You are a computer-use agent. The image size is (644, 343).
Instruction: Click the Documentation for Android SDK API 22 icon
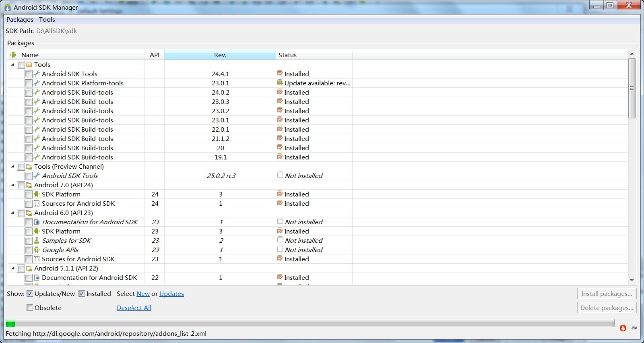pos(37,277)
